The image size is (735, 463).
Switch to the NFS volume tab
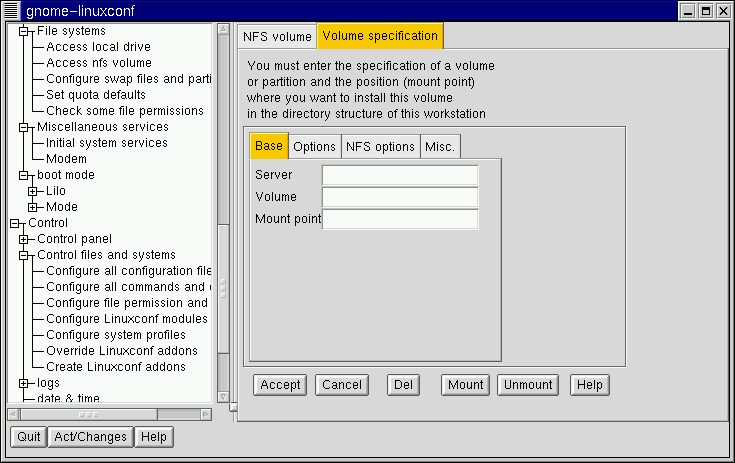(x=277, y=37)
